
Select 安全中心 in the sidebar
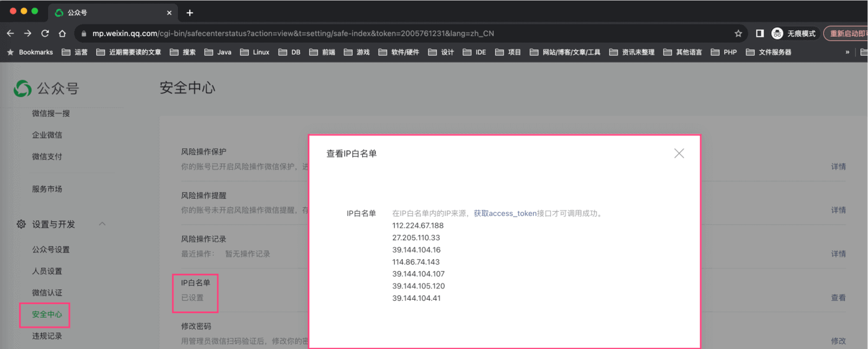pos(47,314)
